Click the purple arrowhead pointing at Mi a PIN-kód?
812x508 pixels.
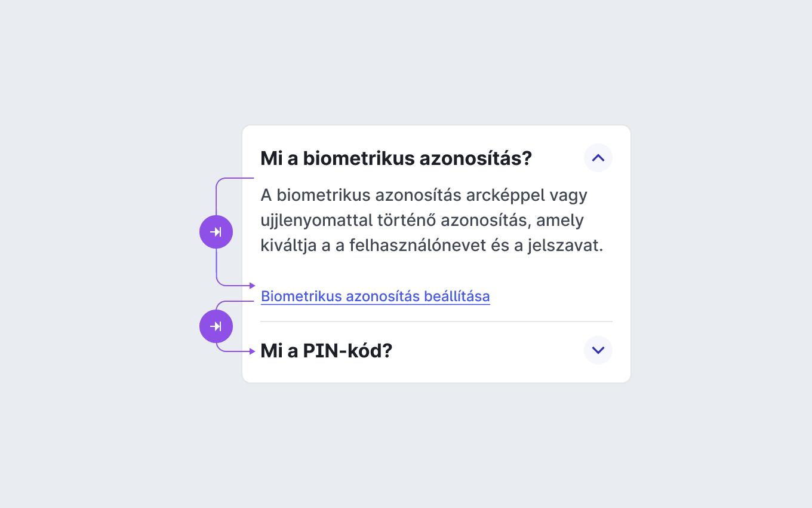253,351
